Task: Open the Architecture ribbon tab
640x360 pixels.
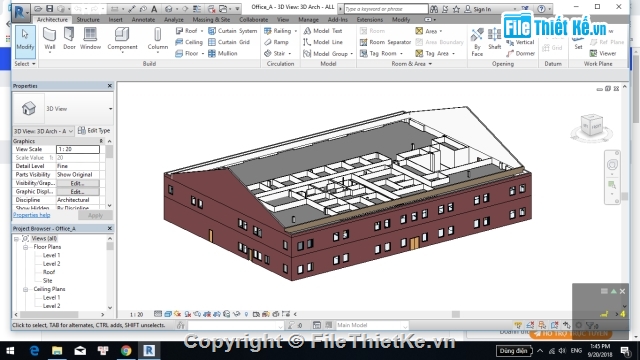Action: 52,20
